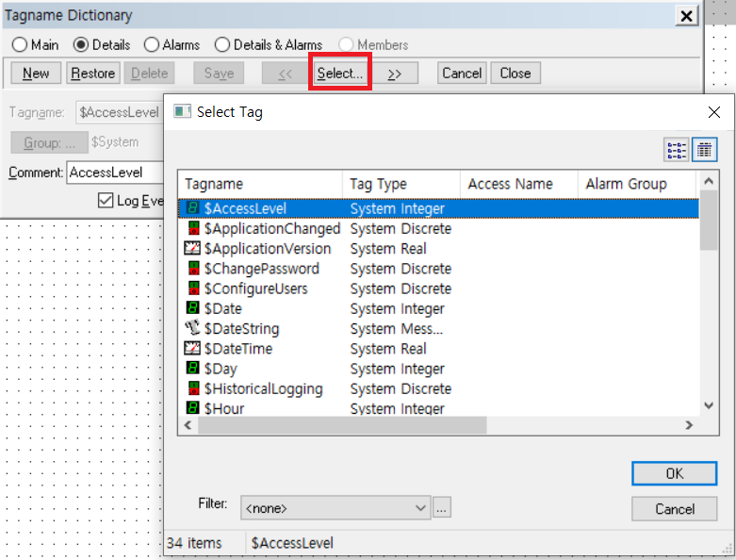Switch Select Tag to details list view icon

(704, 150)
